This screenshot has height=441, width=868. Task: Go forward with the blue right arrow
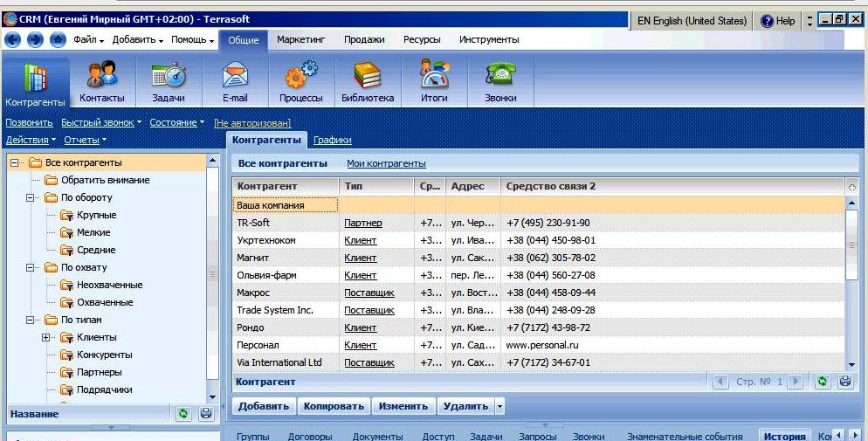pyautogui.click(x=35, y=40)
